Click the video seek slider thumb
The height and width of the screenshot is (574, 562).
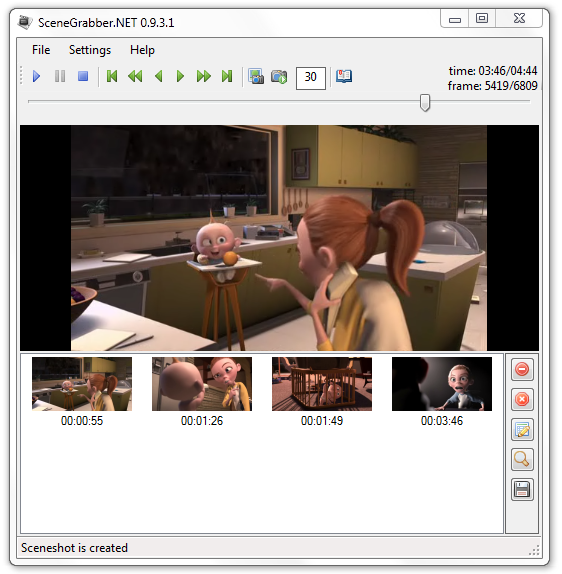tap(425, 102)
